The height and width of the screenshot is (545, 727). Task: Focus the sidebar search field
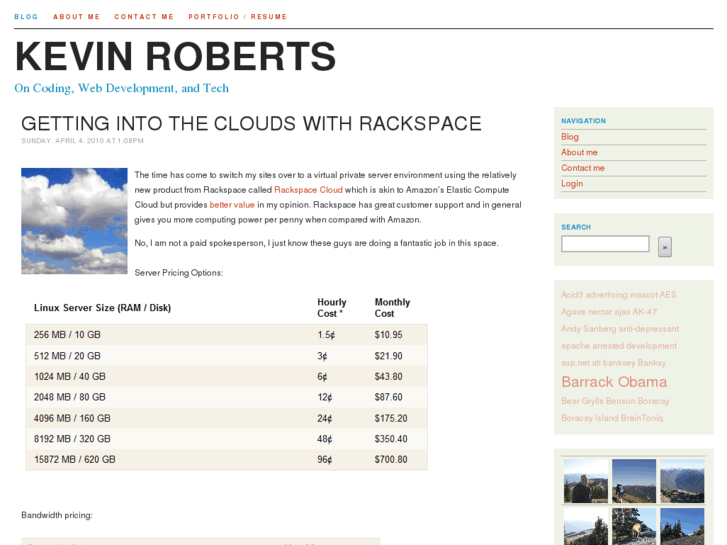tap(605, 244)
